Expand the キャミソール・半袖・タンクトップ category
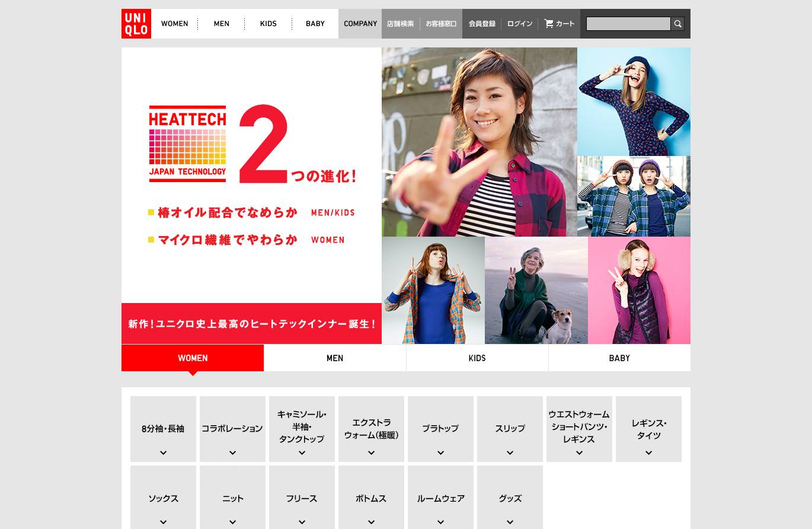The image size is (812, 529). [302, 429]
